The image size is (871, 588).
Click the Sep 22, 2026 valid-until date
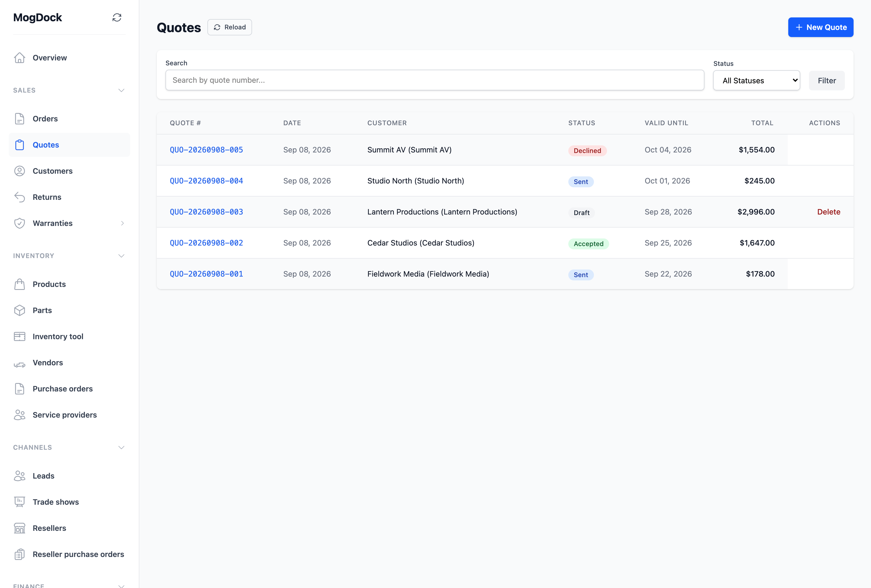pyautogui.click(x=668, y=274)
